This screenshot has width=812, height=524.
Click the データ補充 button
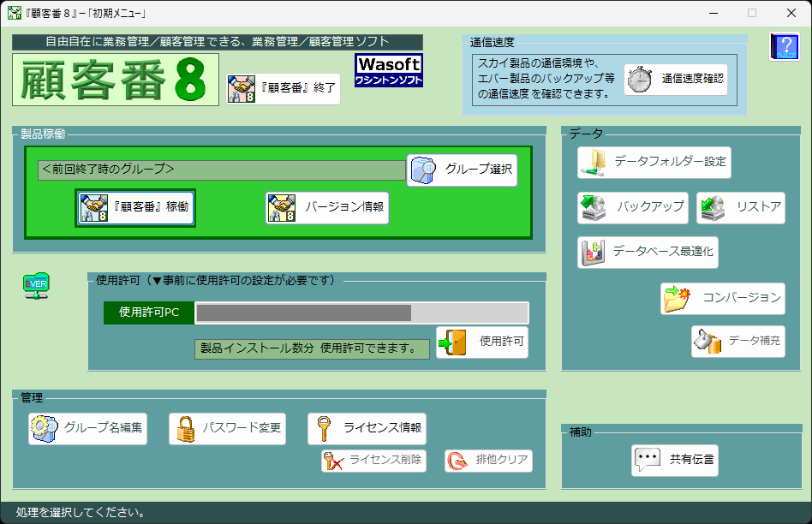pyautogui.click(x=738, y=342)
